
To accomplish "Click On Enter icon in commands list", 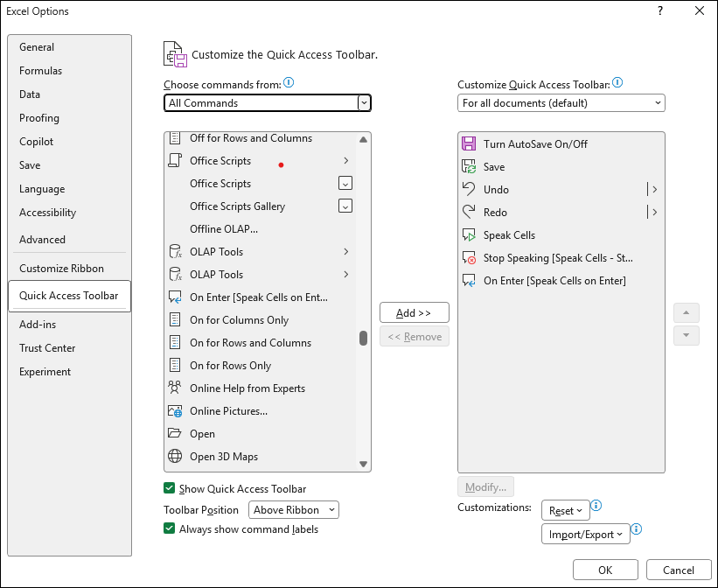I will coord(175,297).
